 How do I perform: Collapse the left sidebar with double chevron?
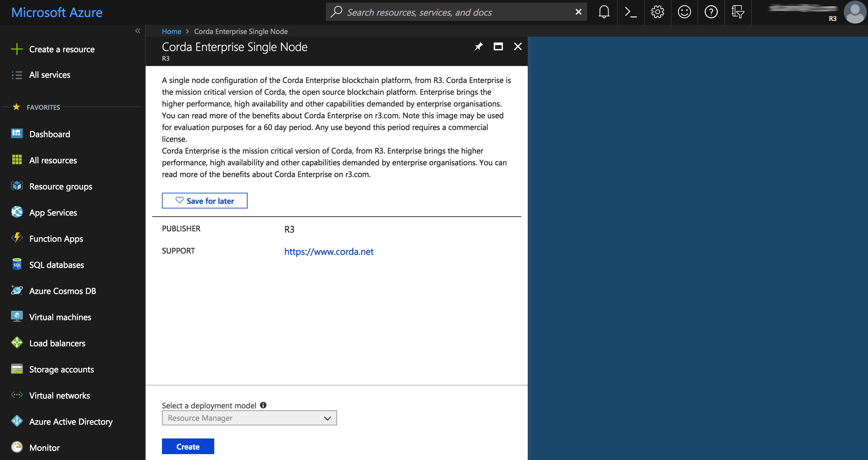pos(137,31)
